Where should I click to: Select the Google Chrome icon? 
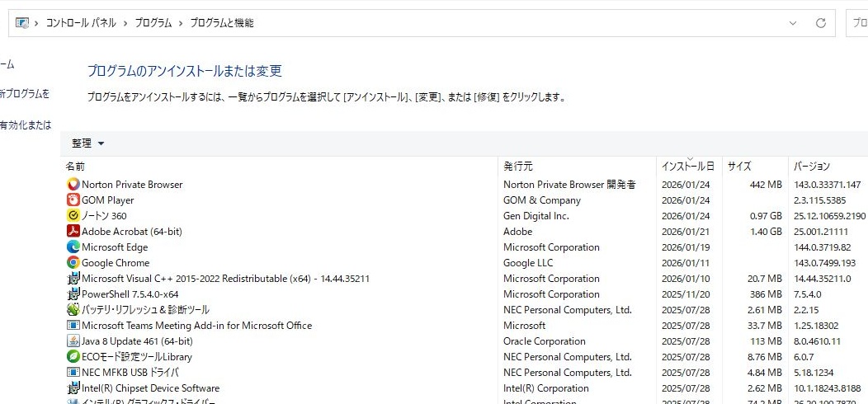click(x=73, y=263)
